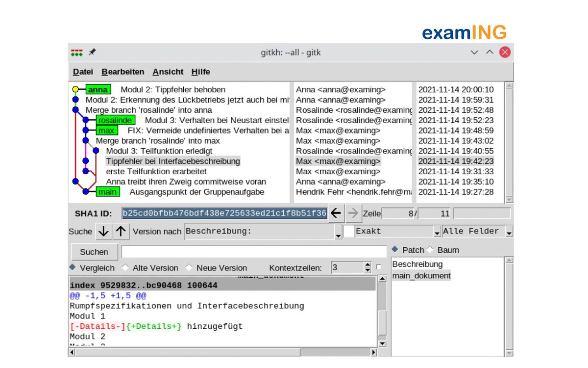Click the commit node left of 'Modul 3: Teilfunktion erledigt'

click(96, 151)
